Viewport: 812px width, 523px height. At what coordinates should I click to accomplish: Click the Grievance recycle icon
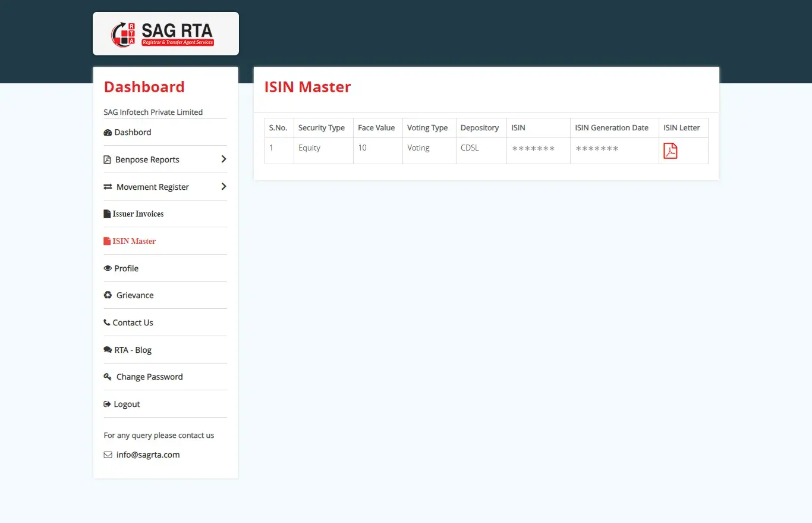(108, 295)
